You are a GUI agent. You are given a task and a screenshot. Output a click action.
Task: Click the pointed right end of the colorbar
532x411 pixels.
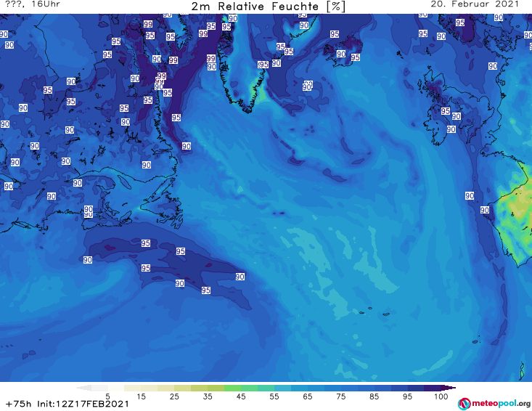[449, 388]
